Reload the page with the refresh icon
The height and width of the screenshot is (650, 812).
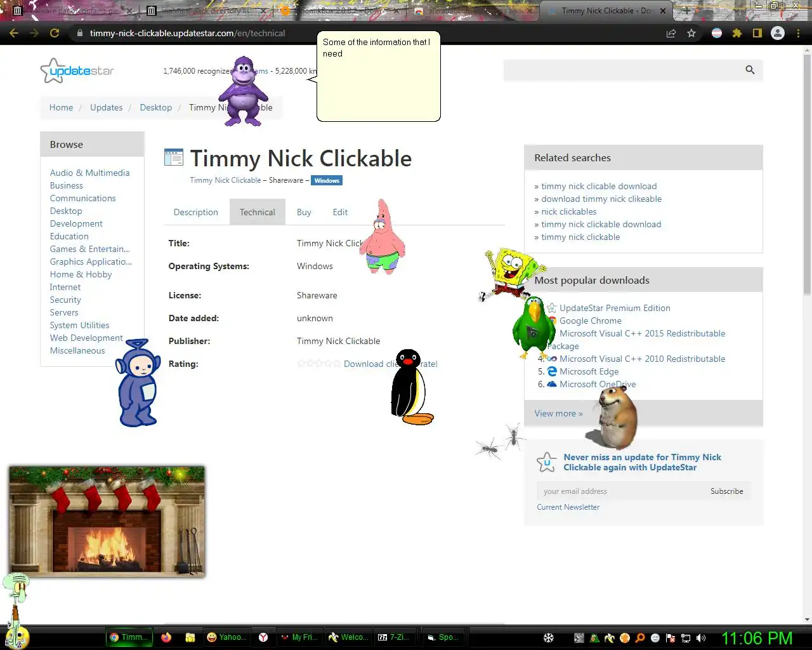coord(55,33)
